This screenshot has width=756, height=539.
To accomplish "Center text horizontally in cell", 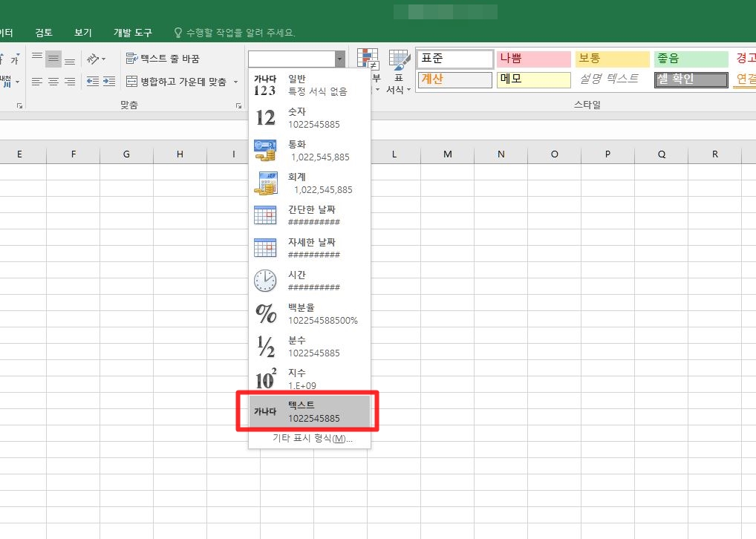I will [53, 82].
